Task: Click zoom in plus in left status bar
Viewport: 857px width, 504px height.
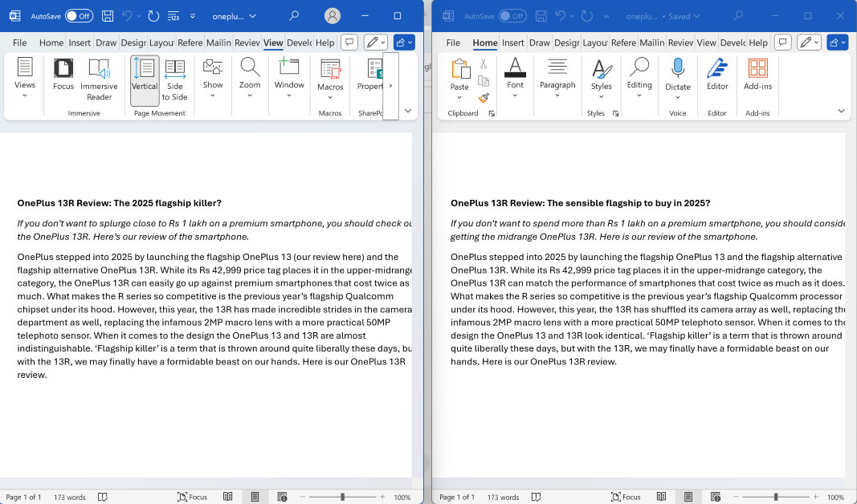Action: (382, 497)
